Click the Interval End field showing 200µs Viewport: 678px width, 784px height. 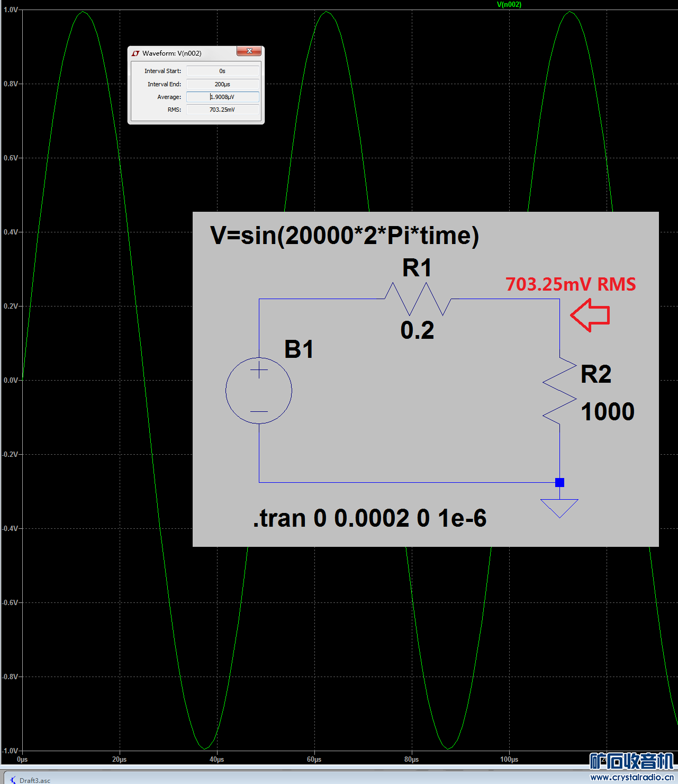222,84
